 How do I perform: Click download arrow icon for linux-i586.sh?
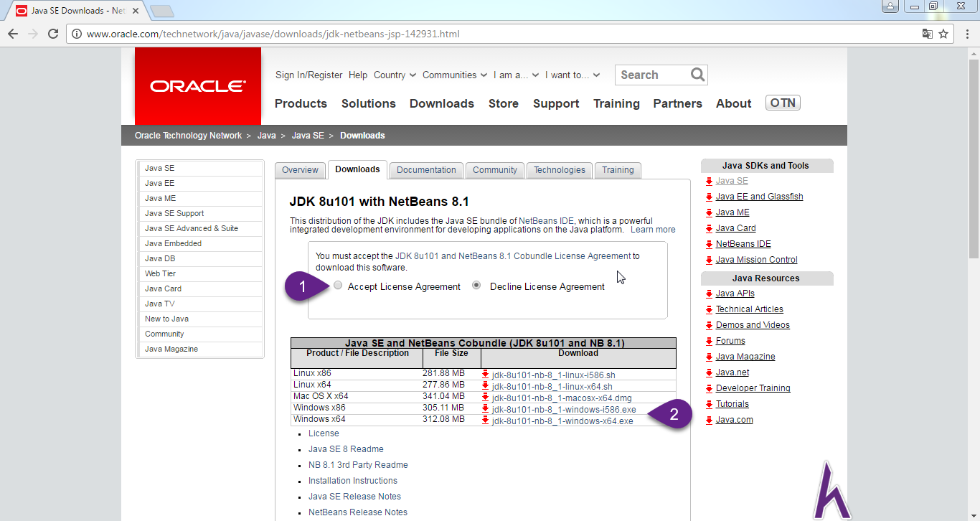click(x=486, y=375)
